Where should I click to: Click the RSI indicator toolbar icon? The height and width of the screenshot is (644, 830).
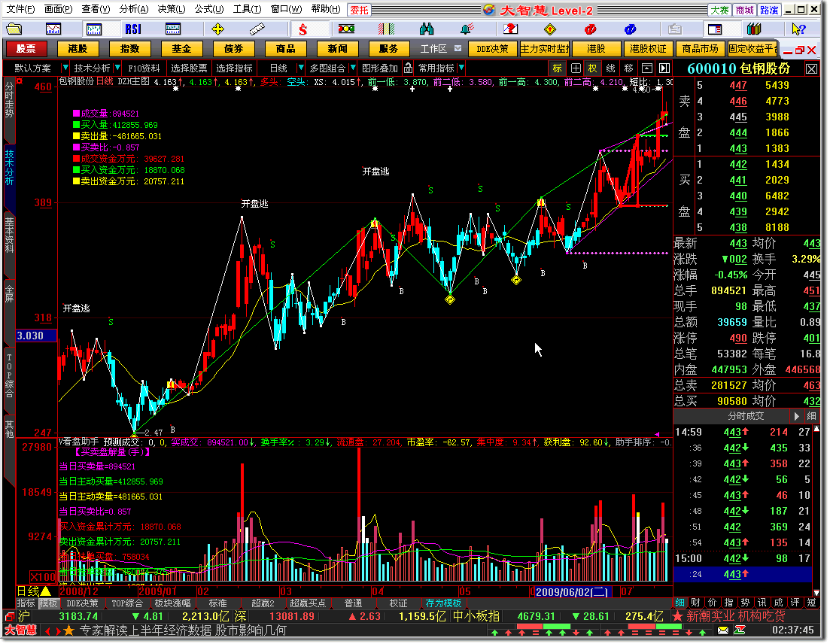point(133,29)
